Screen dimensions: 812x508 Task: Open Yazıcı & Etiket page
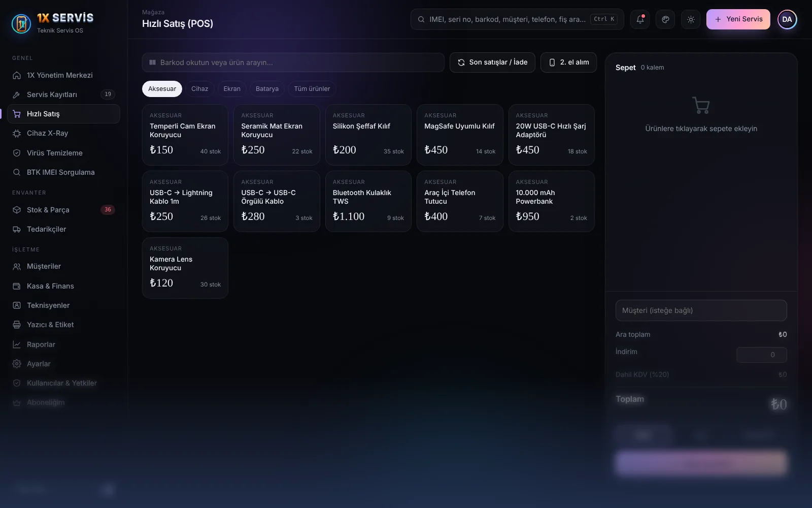click(x=63, y=325)
